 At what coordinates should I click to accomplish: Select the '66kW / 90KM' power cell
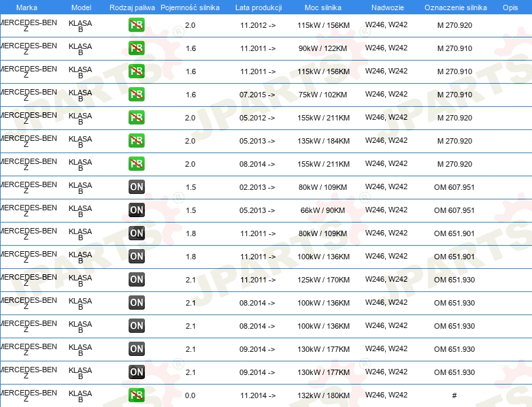coord(322,210)
